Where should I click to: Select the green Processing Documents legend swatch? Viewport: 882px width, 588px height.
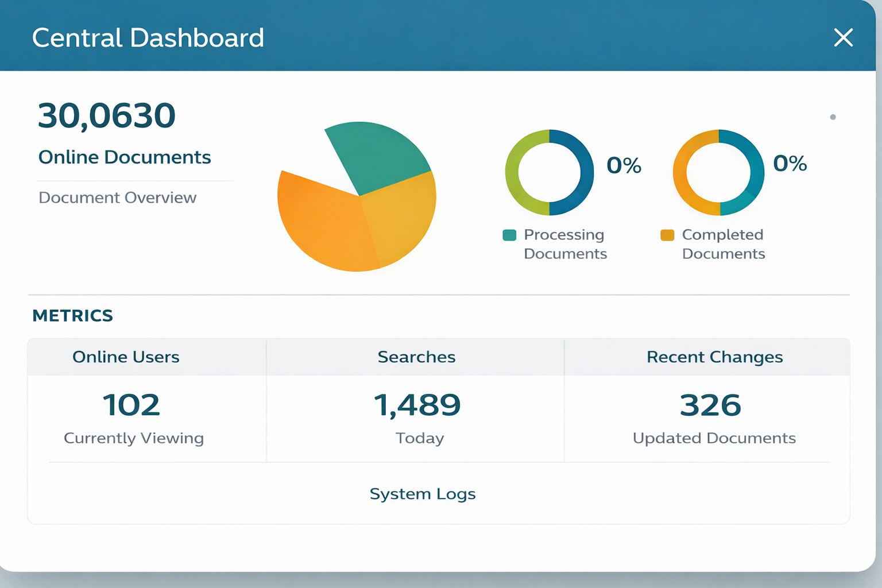510,235
